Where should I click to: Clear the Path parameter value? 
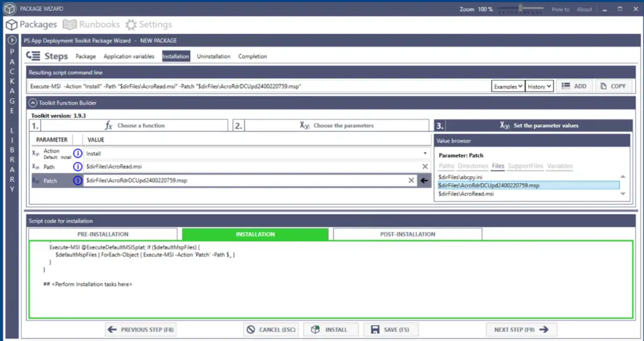click(425, 166)
